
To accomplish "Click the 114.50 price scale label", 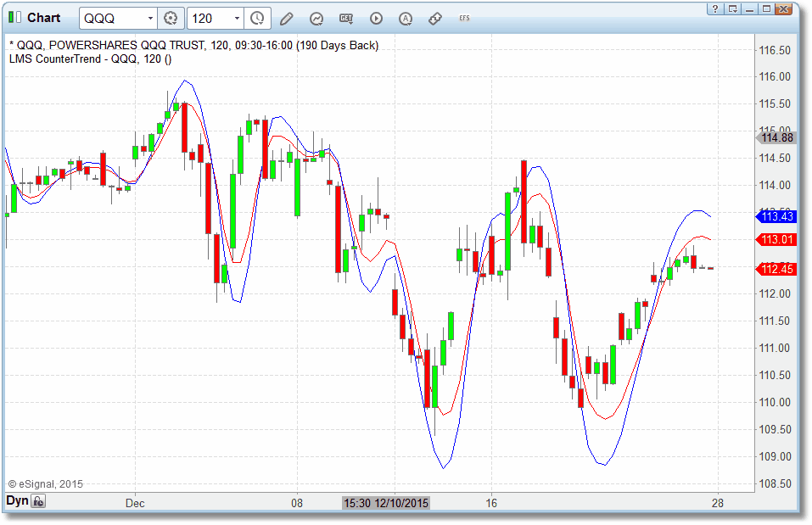I will 775,159.
